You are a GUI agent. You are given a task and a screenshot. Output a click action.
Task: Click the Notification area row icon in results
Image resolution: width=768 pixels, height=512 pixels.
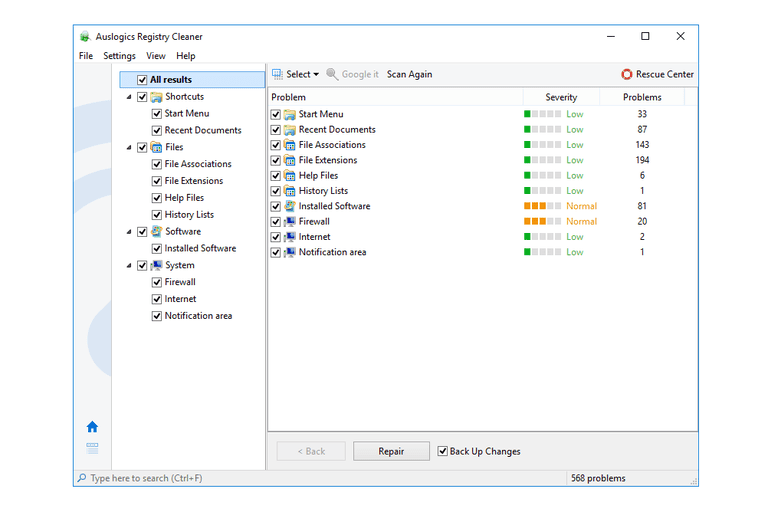[290, 252]
